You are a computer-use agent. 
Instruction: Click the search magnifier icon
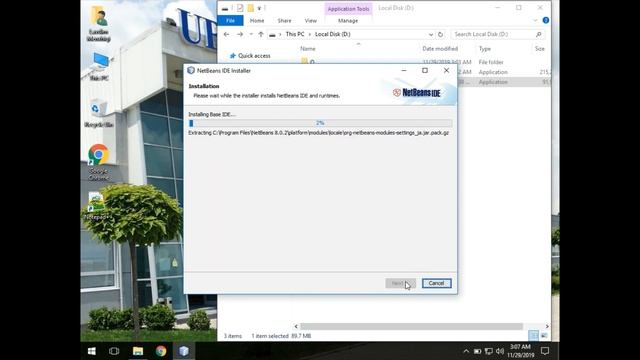538,34
